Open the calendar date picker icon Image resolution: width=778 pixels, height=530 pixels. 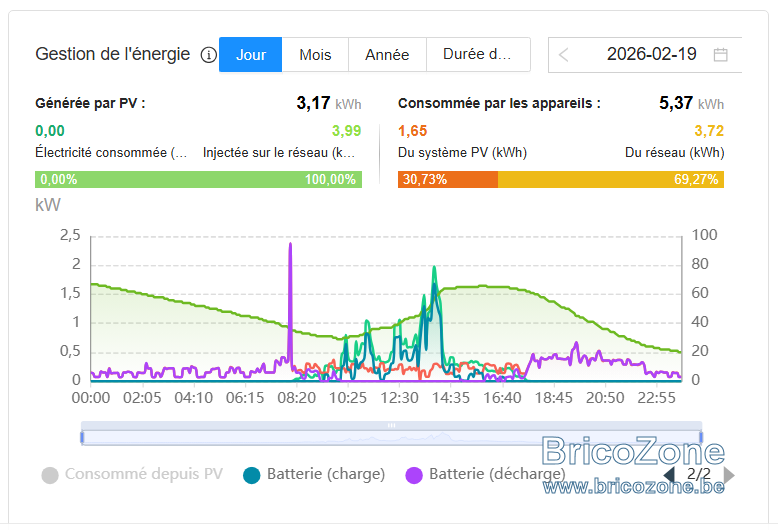tap(720, 55)
